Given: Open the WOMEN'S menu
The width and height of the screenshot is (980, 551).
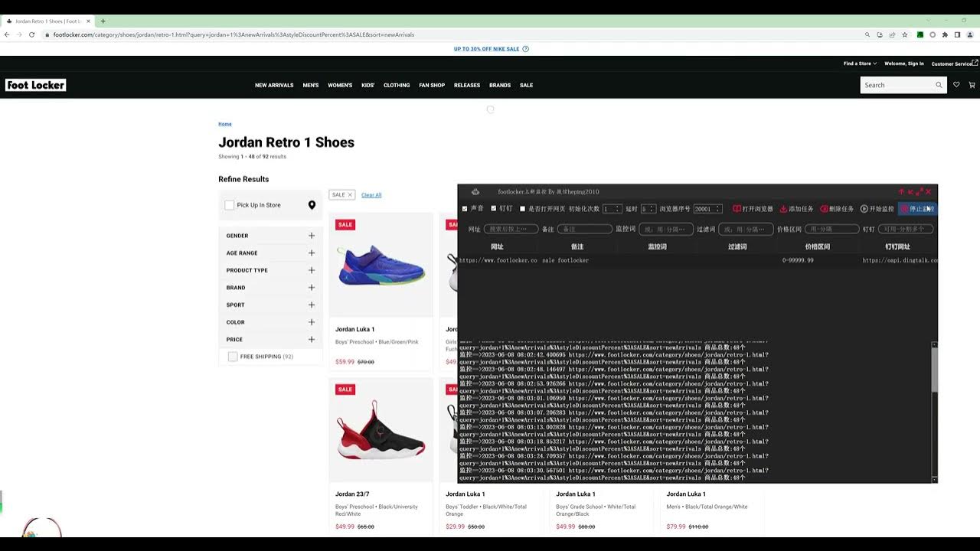Looking at the screenshot, I should [340, 85].
